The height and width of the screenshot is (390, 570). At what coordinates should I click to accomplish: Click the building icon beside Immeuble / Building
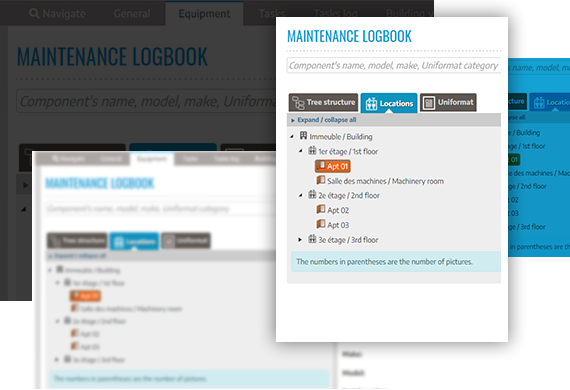[303, 136]
